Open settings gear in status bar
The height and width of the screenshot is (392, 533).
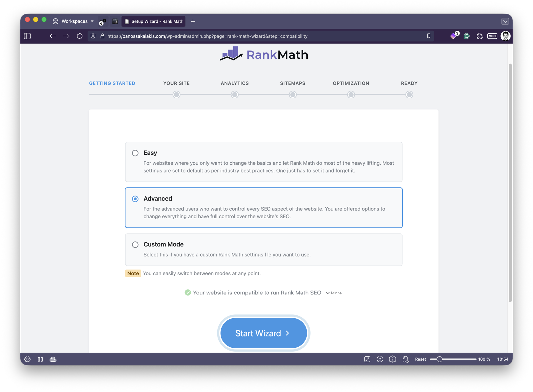27,359
